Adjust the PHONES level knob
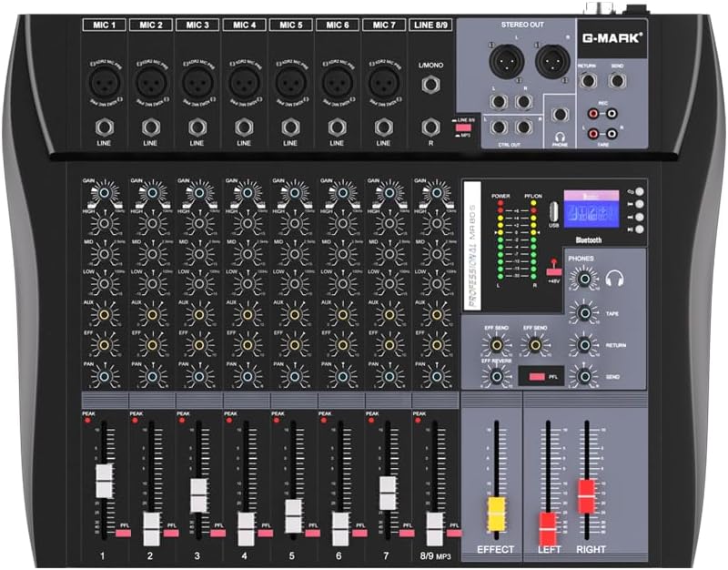 [584, 278]
